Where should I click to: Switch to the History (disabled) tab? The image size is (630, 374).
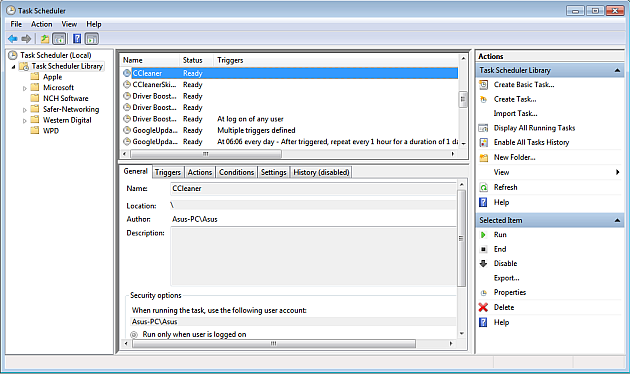click(321, 172)
